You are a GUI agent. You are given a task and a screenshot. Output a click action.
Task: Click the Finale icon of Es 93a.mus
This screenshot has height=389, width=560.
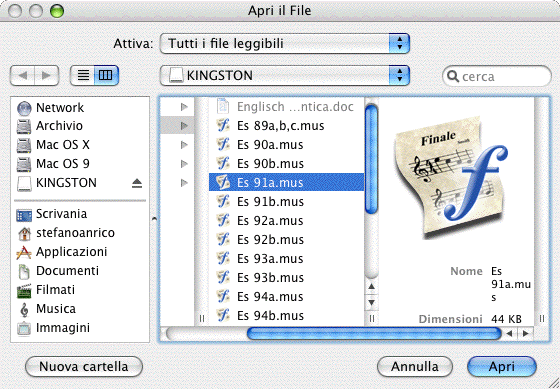point(223,258)
